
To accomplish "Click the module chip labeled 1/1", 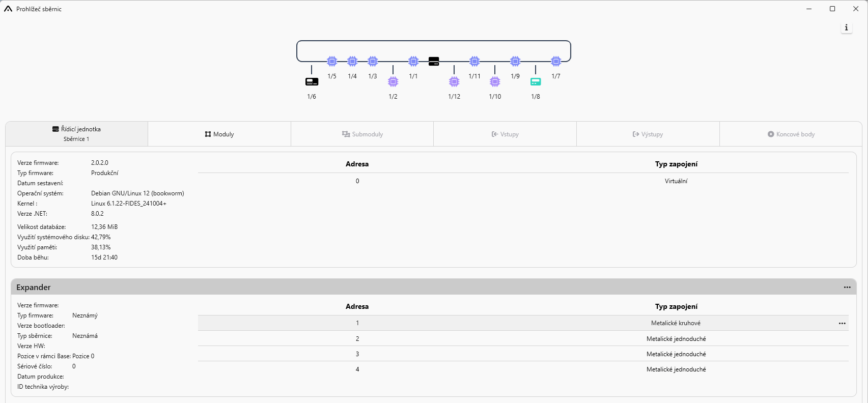I will click(x=413, y=62).
